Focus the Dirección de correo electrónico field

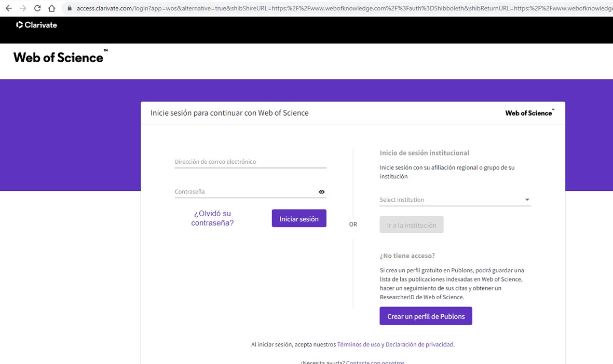[x=250, y=162]
